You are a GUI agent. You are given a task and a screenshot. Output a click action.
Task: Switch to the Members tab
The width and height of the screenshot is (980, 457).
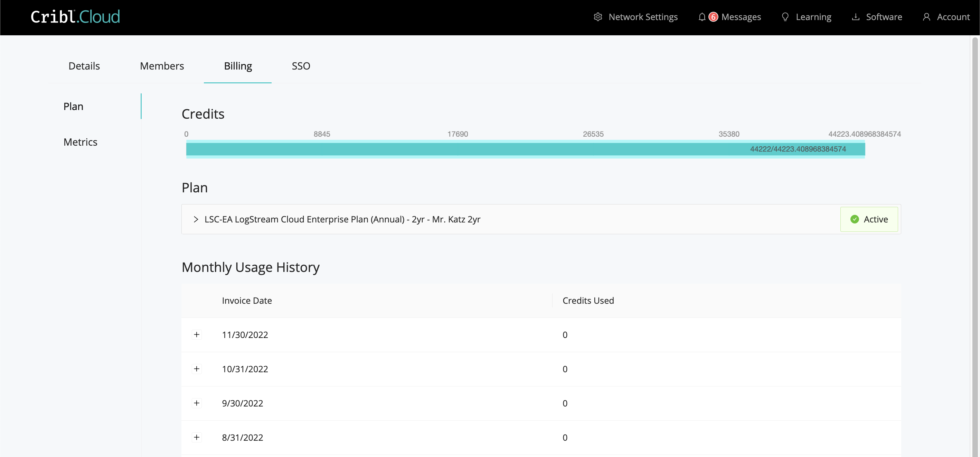click(162, 66)
